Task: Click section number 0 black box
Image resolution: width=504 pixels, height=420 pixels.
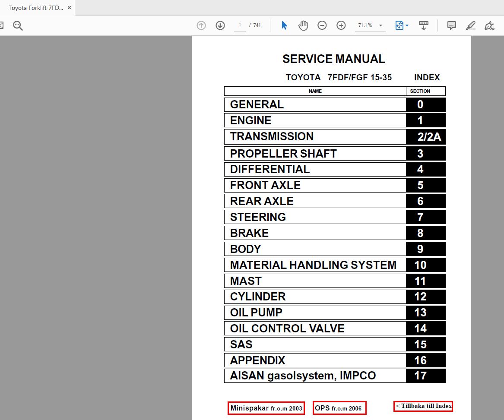Action: coord(426,104)
